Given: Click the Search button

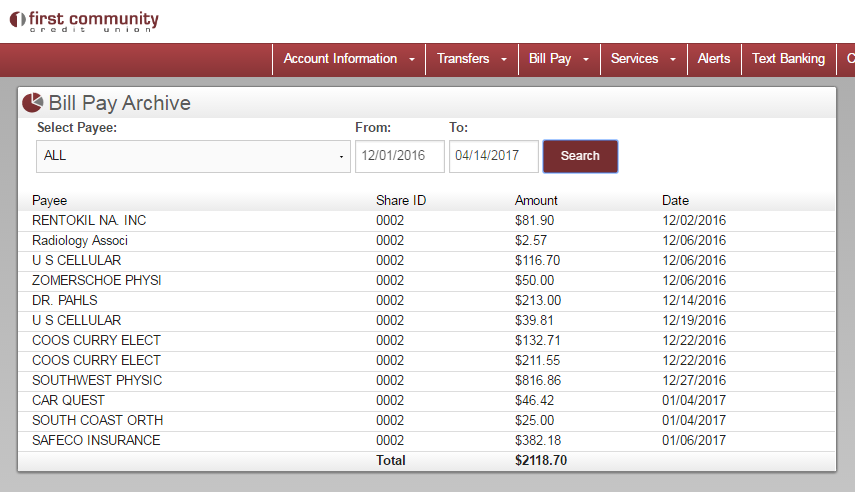Looking at the screenshot, I should pyautogui.click(x=580, y=157).
